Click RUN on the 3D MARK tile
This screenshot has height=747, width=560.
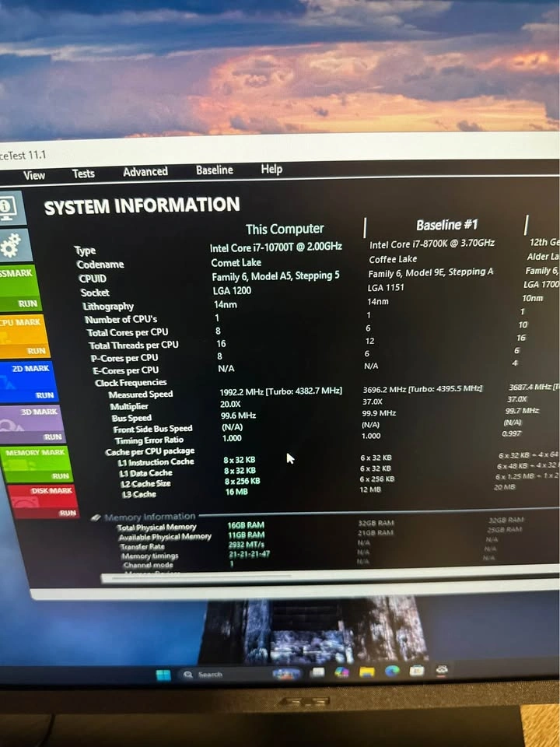(x=52, y=437)
